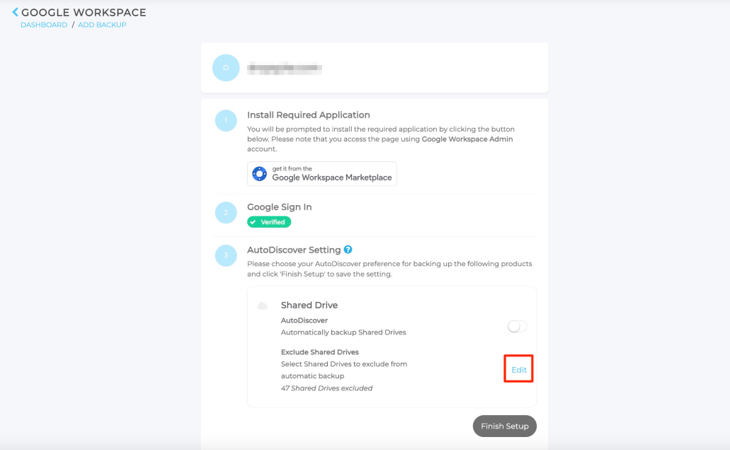The height and width of the screenshot is (450, 730).
Task: Click the step 3 number circle
Action: tap(226, 255)
